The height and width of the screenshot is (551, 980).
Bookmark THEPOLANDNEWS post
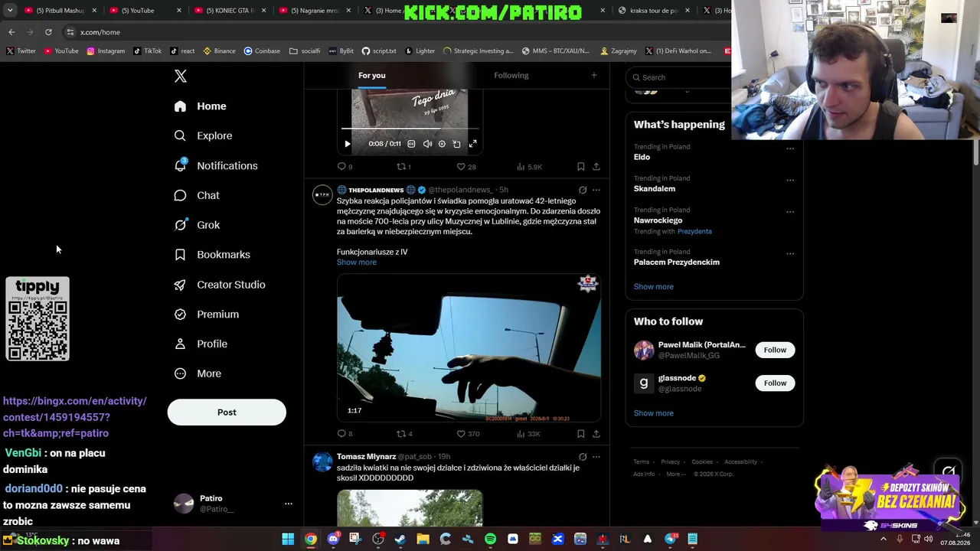(581, 434)
